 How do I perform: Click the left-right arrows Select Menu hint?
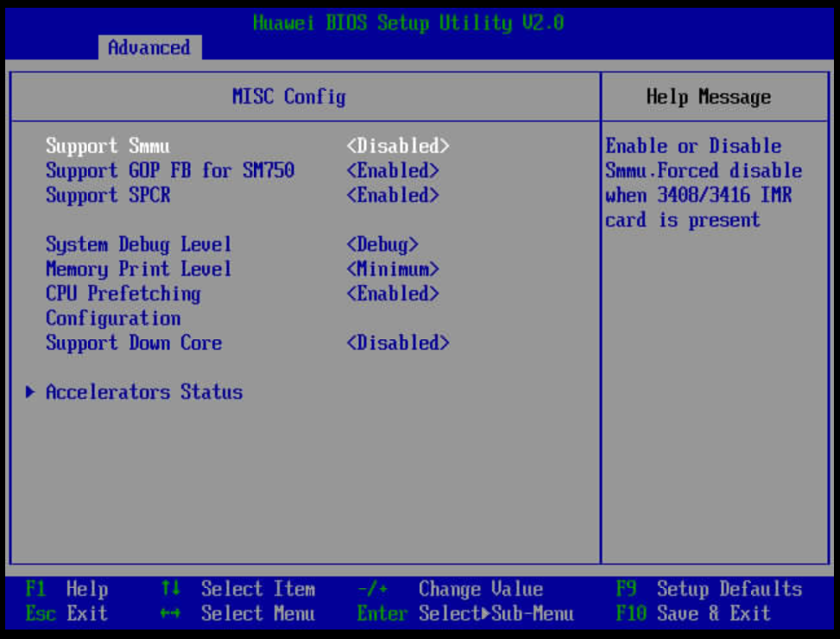pos(238,613)
